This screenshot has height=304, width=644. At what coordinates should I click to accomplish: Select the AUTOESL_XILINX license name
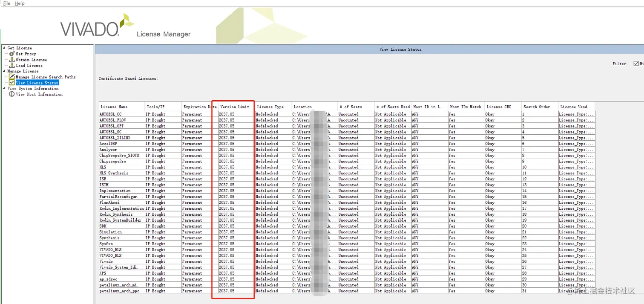(x=115, y=138)
